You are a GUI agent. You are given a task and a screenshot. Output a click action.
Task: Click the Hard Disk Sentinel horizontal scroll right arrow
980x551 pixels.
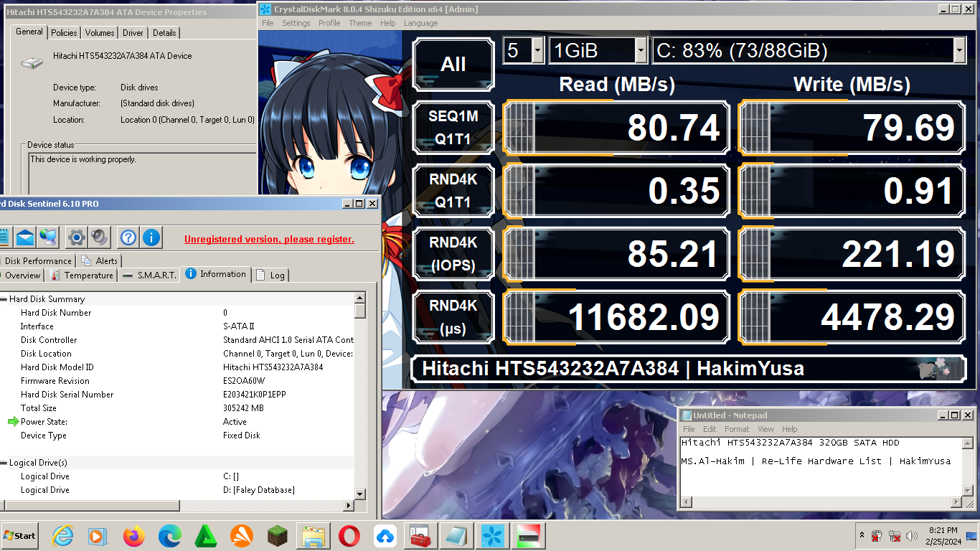(x=349, y=506)
